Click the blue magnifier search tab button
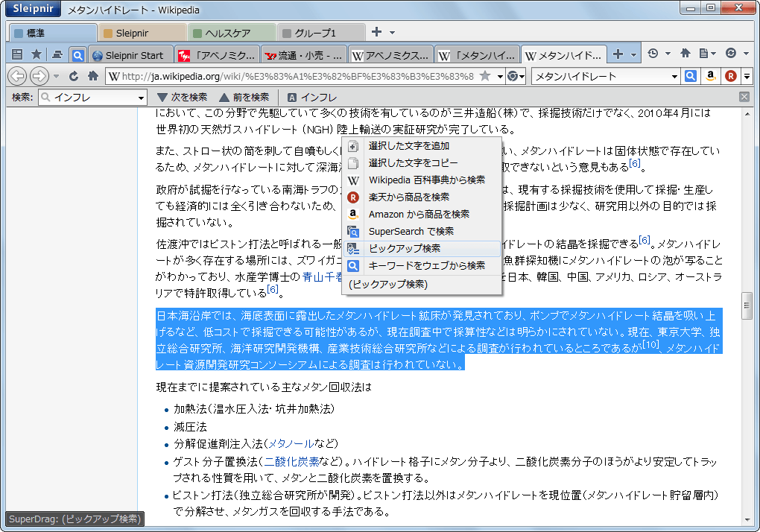 point(77,55)
